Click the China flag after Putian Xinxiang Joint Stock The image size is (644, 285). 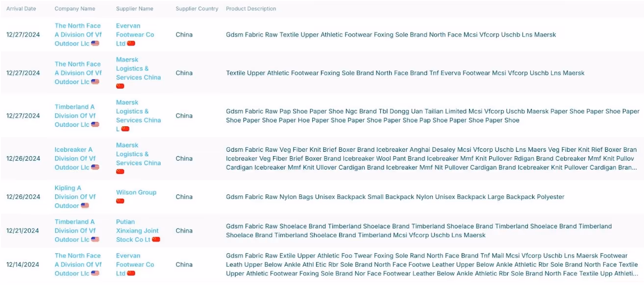pyautogui.click(x=156, y=239)
